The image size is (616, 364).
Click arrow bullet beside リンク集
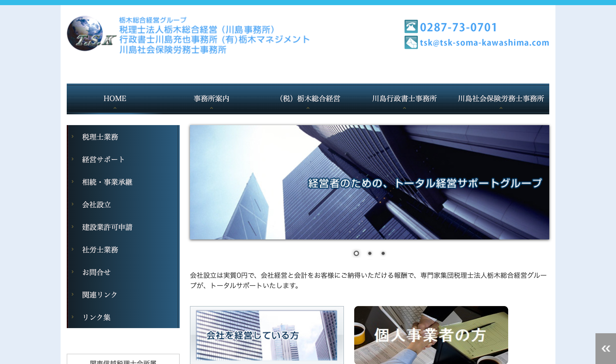[x=73, y=317]
